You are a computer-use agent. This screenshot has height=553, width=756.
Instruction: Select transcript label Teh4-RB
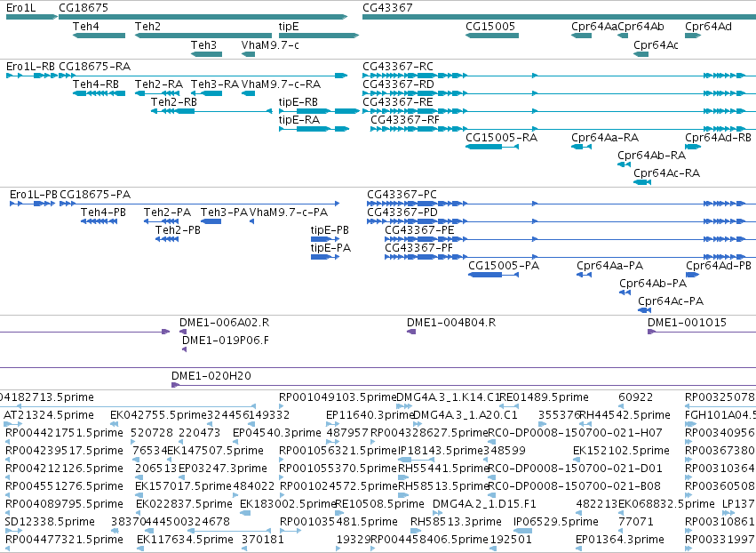click(95, 84)
